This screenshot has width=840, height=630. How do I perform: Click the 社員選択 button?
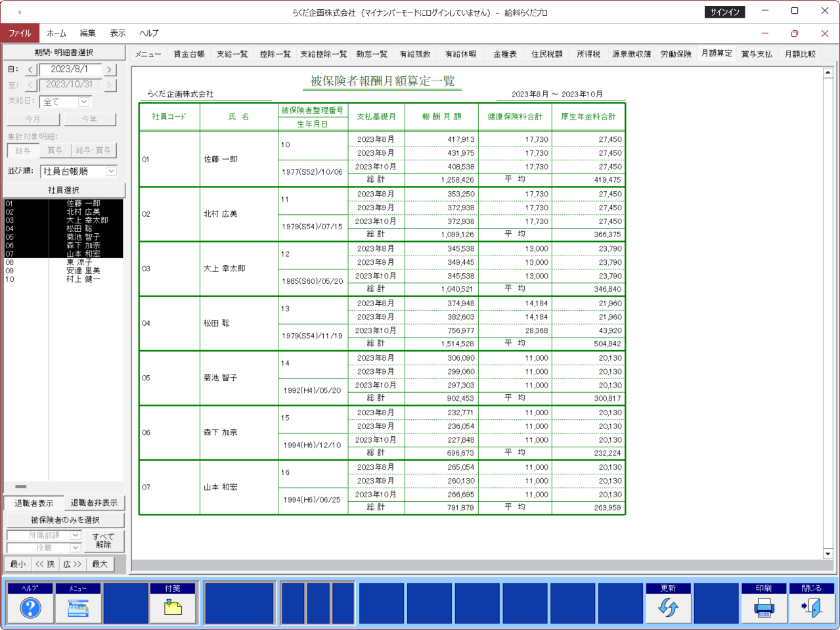pyautogui.click(x=64, y=191)
